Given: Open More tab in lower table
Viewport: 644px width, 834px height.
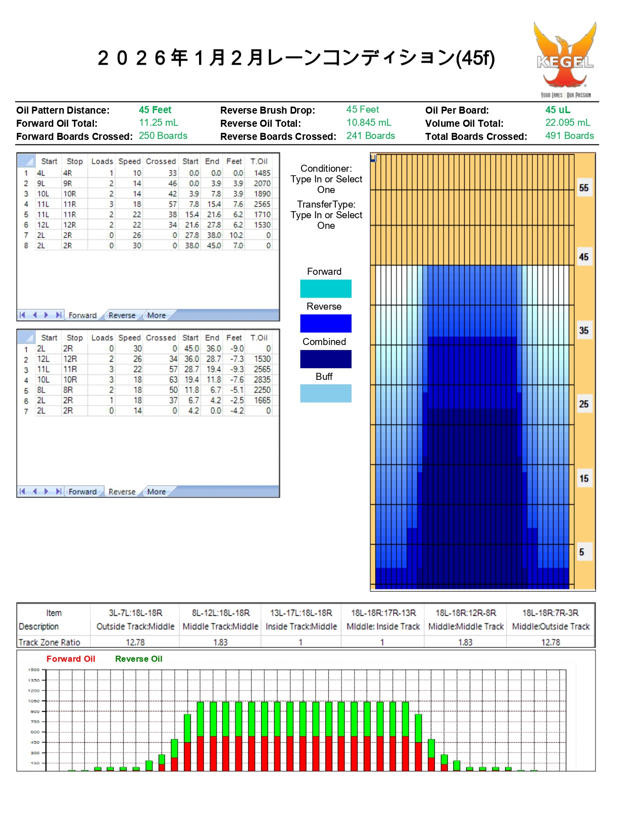Looking at the screenshot, I should pos(156,492).
